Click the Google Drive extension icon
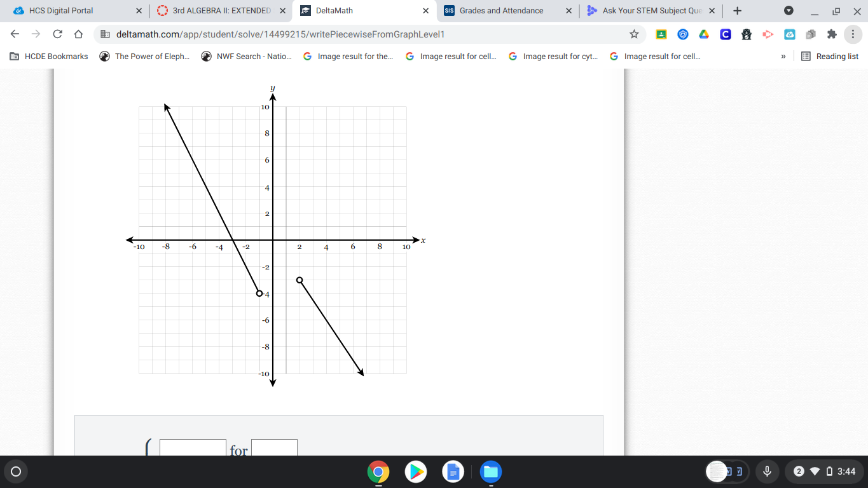Image resolution: width=868 pixels, height=488 pixels. [703, 35]
